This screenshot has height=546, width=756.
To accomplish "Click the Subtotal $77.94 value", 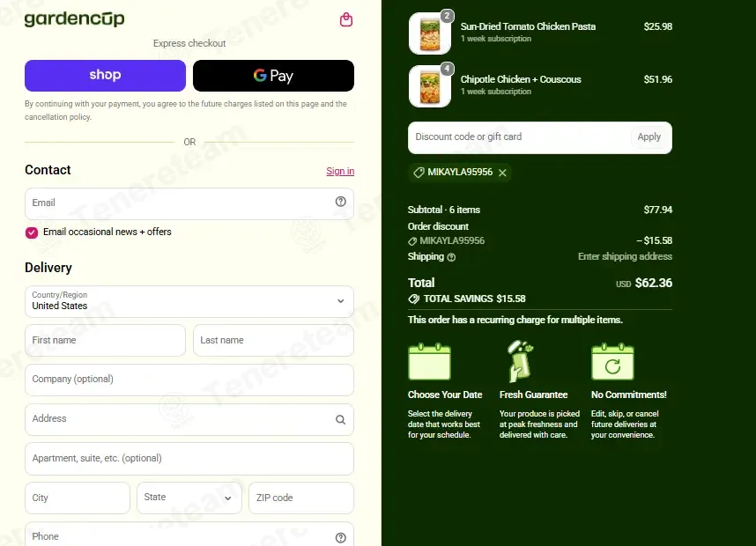I will tap(658, 210).
